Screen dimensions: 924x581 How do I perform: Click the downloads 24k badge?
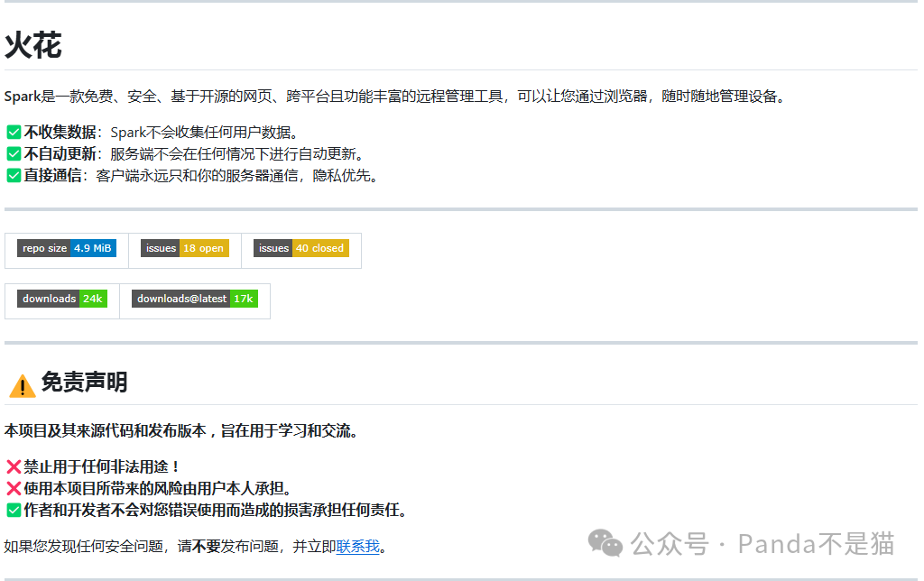62,299
